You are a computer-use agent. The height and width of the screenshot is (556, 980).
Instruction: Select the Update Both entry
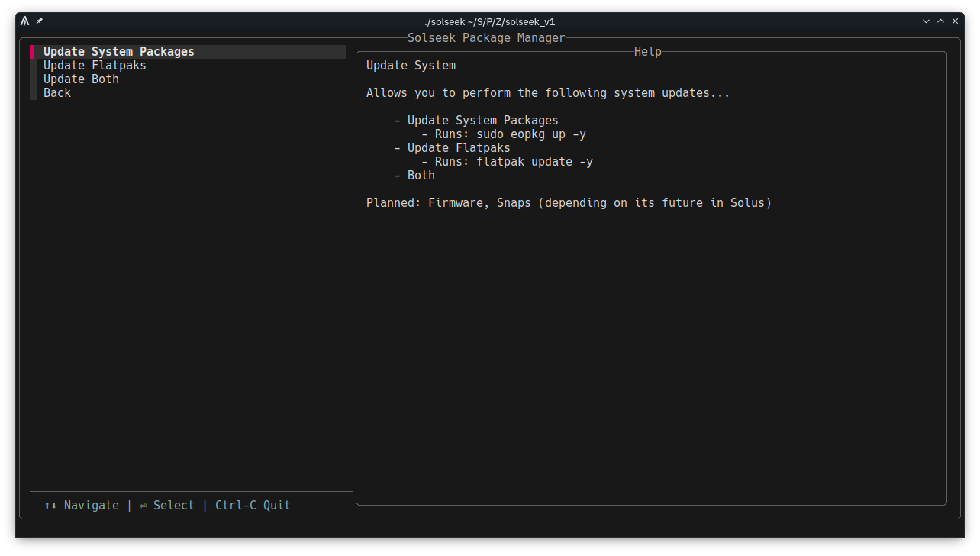click(81, 79)
